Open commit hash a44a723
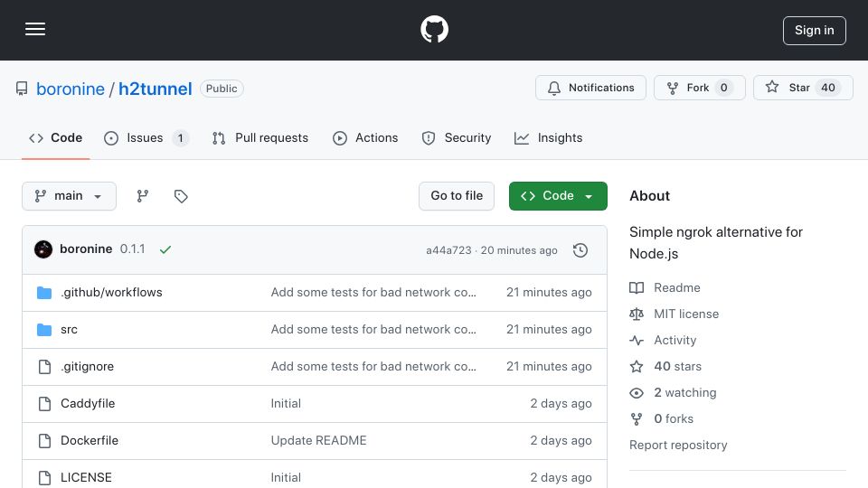Viewport: 868px width, 488px height. (x=448, y=250)
